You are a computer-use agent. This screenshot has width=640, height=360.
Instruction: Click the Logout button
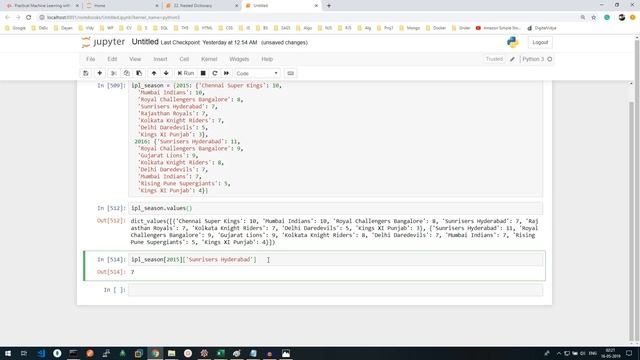pyautogui.click(x=540, y=42)
